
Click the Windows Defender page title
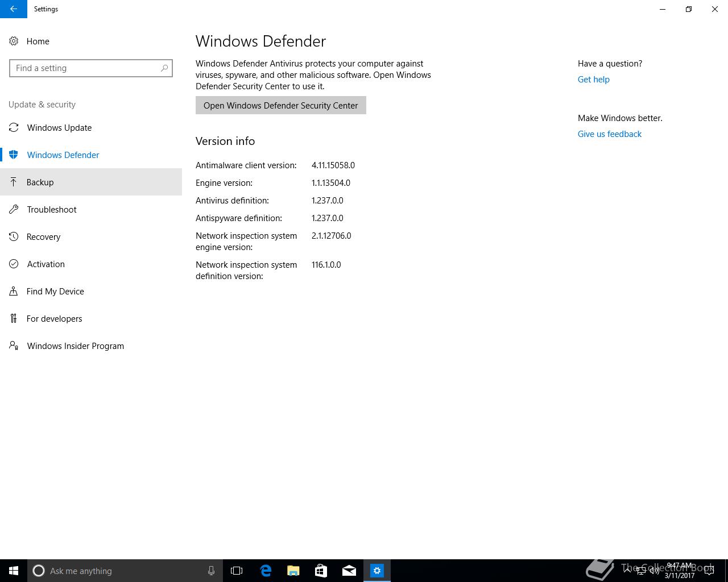[x=261, y=41]
